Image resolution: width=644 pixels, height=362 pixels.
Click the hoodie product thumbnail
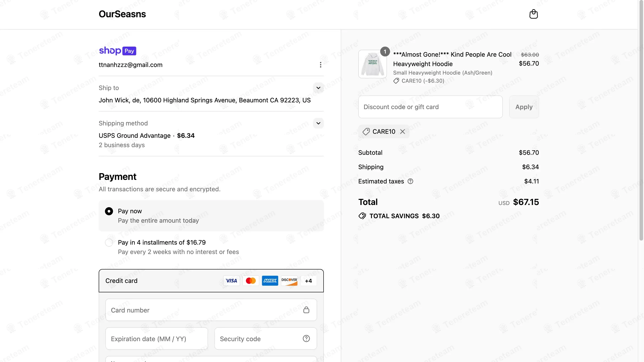point(373,64)
